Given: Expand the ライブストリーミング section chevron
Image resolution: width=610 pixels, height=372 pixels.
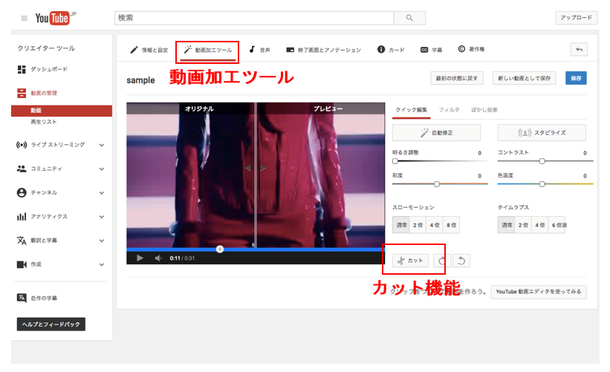Looking at the screenshot, I should pos(102,145).
